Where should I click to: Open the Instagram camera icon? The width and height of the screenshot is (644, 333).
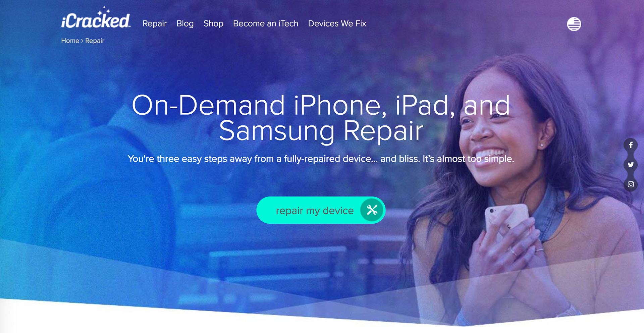(x=631, y=184)
